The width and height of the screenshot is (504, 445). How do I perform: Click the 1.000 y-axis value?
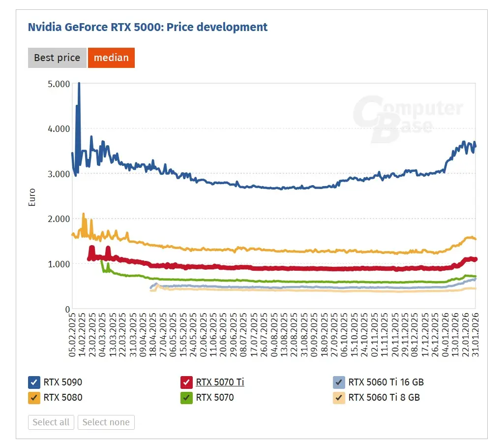tap(59, 264)
